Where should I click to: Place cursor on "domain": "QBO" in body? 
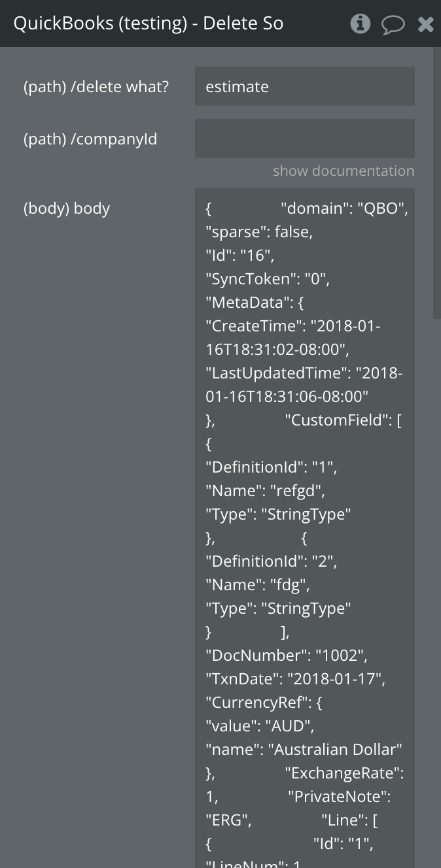(x=344, y=209)
